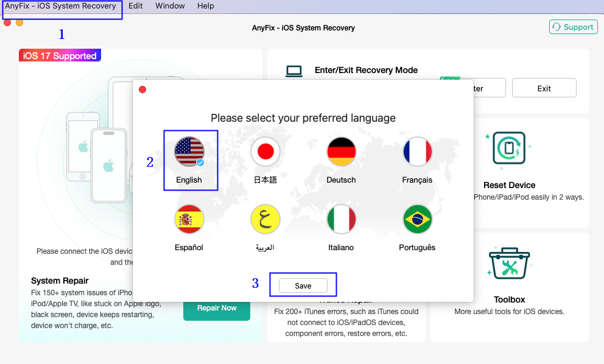This screenshot has height=364, width=604.
Task: Select the English US flag icon
Action: 189,152
